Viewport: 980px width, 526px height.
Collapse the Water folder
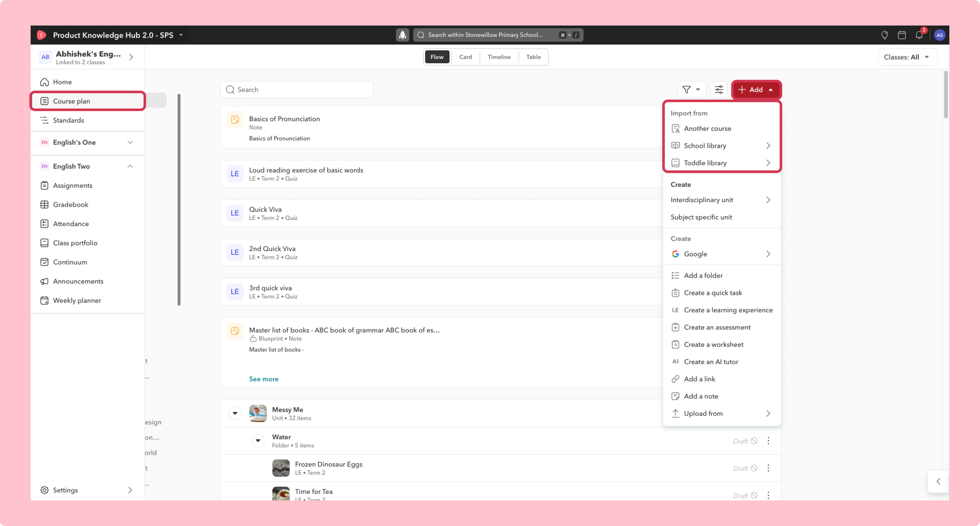[x=258, y=441]
